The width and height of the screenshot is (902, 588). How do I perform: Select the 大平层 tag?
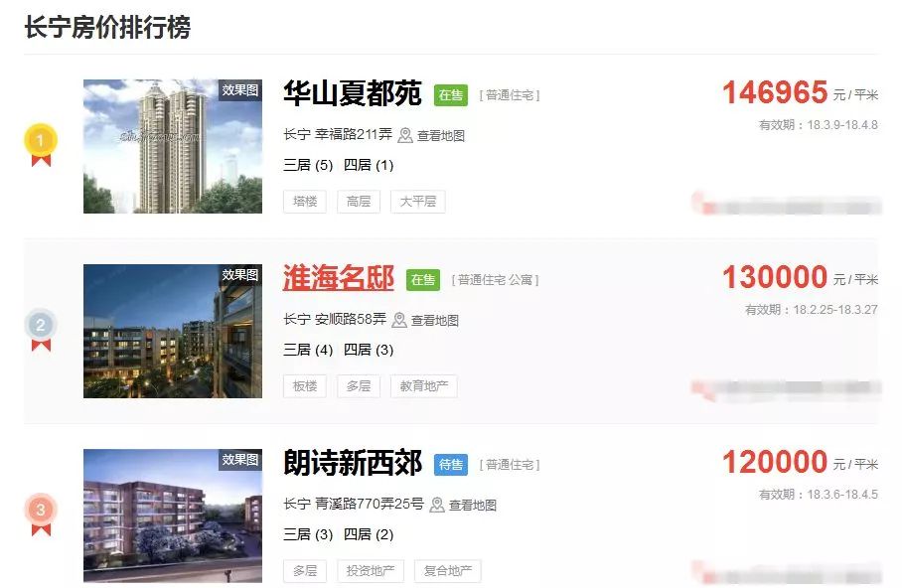tap(417, 202)
